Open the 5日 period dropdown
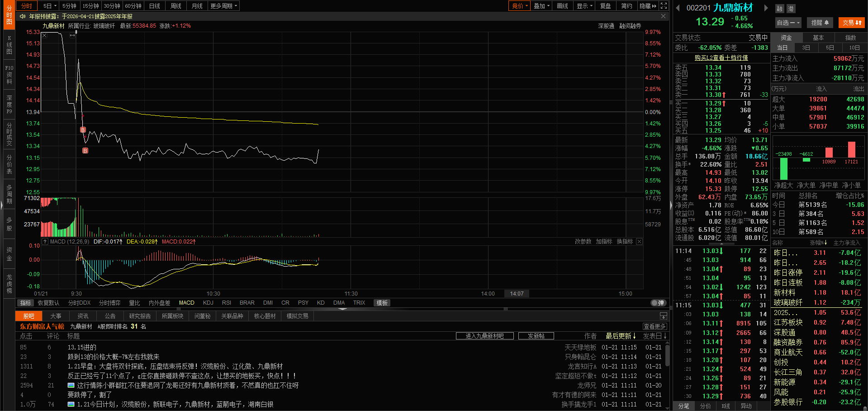This screenshot has width=868, height=411. 50,6
